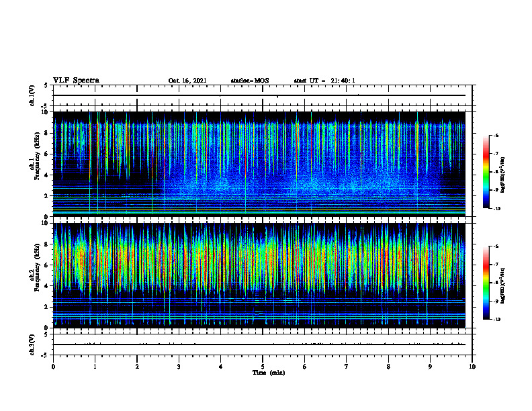Click the 'Time (min)' axis label

(269, 373)
